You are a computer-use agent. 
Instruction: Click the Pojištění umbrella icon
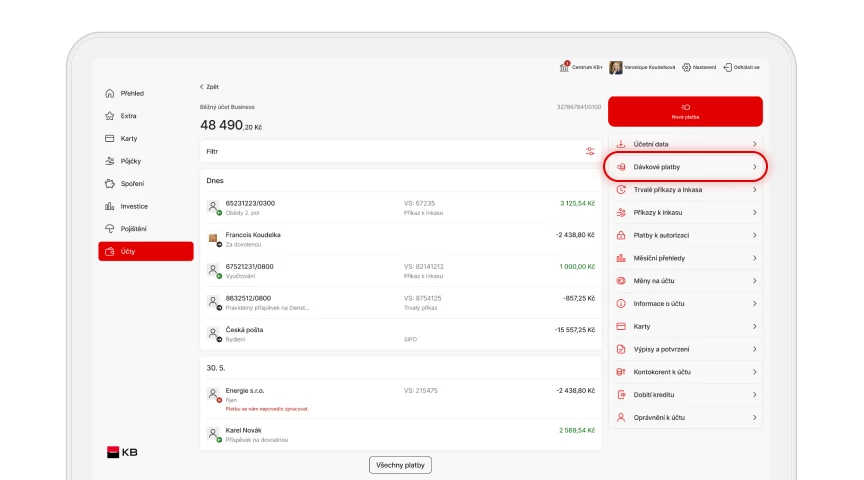point(110,229)
